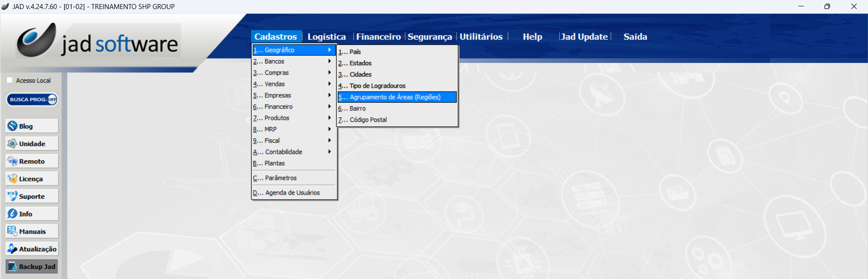Click the Atualização icon button
Viewport: 868px width, 279px height.
click(32, 249)
